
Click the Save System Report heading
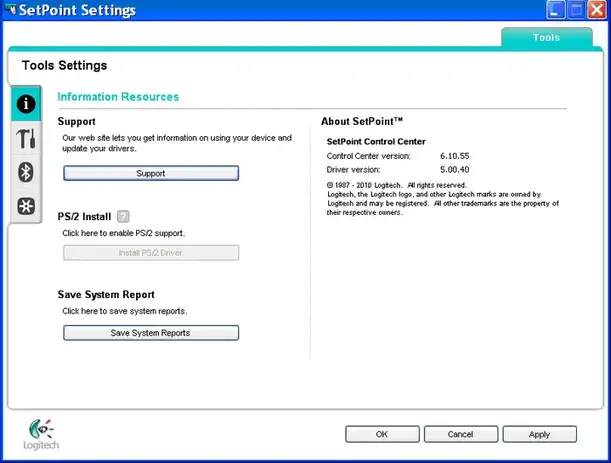[x=106, y=295]
